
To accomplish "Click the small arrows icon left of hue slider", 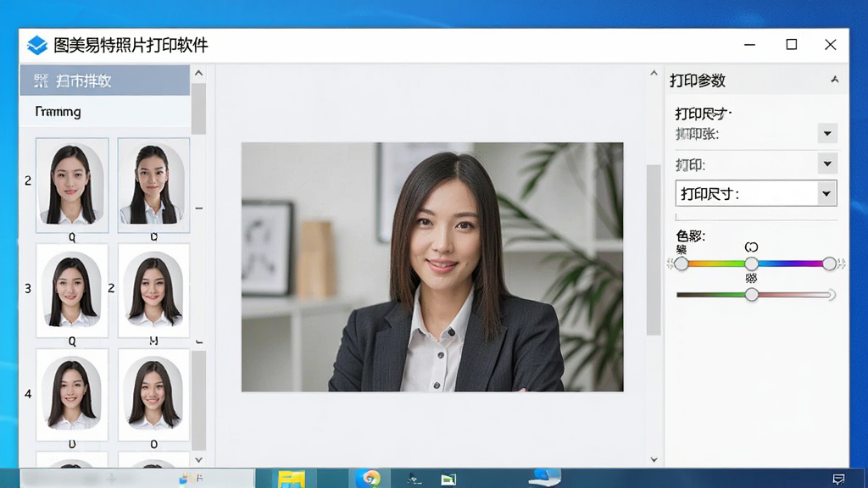I will click(670, 264).
